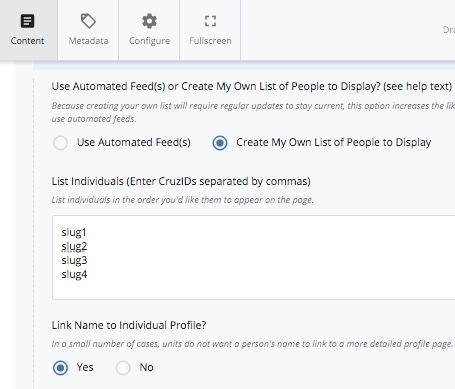Click into the List Individuals text area

coord(253,257)
